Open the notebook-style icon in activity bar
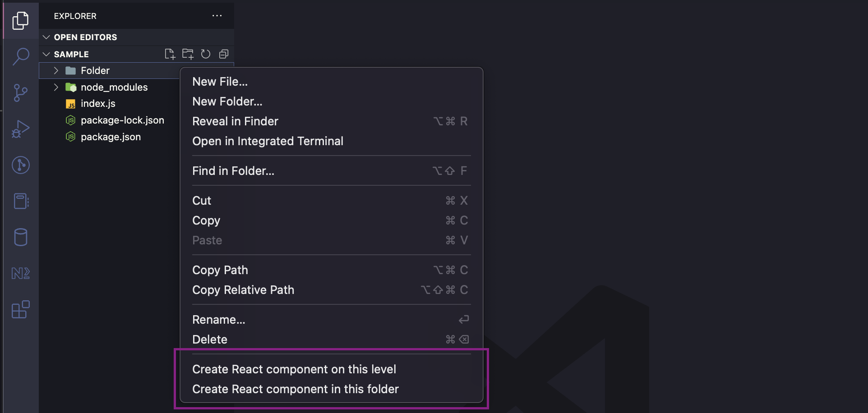Viewport: 868px width, 413px height. 20,201
